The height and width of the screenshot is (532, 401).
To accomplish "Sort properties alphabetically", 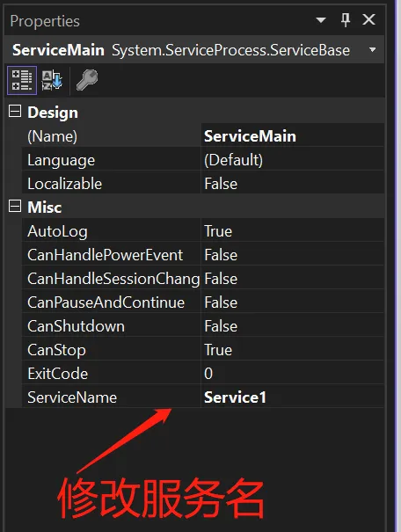I will (x=52, y=80).
